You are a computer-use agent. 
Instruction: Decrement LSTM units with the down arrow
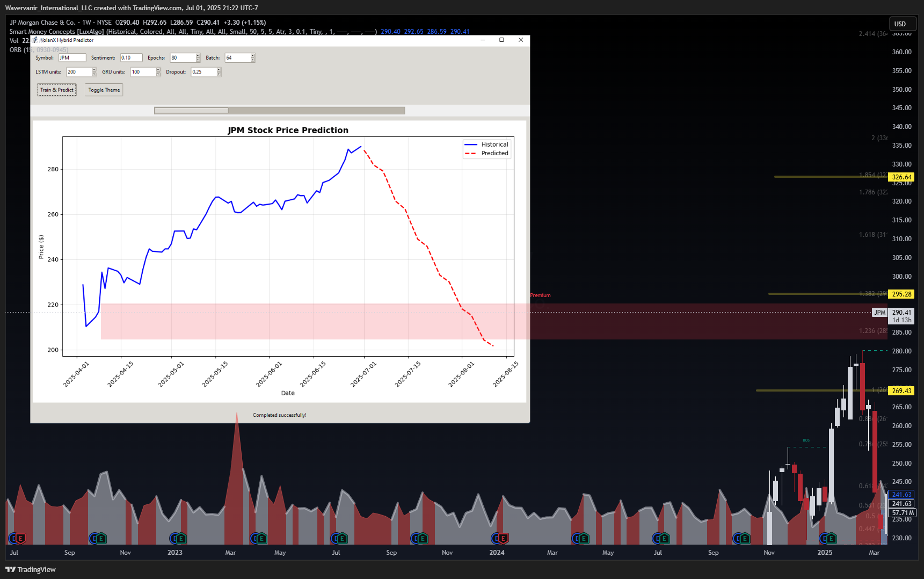click(94, 74)
